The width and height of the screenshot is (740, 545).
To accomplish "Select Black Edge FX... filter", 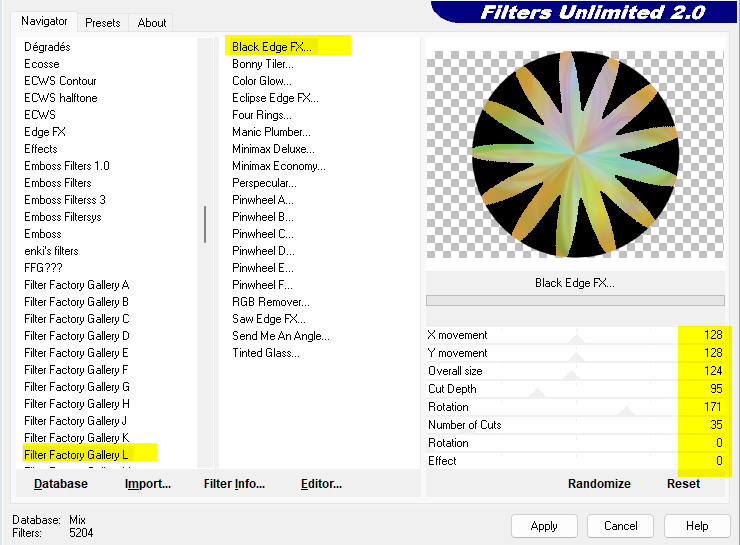I will [x=272, y=47].
